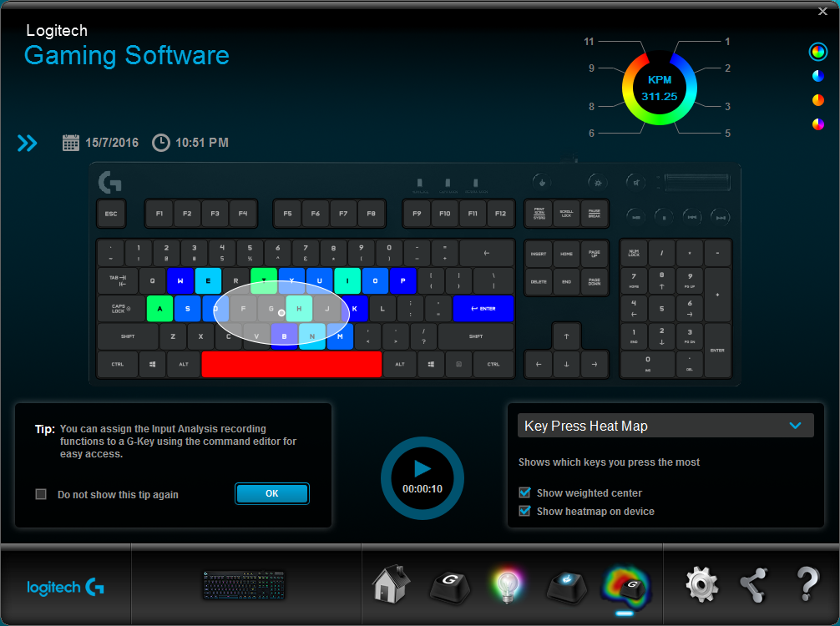Select the multicolor bottom scheme icon

[x=818, y=124]
